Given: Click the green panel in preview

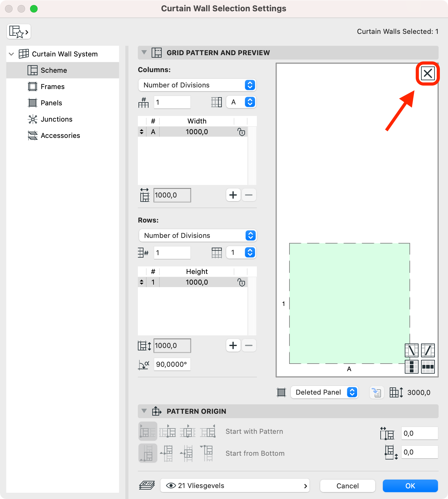Looking at the screenshot, I should coord(349,303).
